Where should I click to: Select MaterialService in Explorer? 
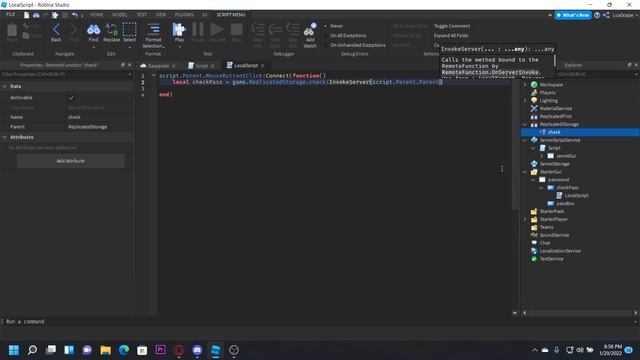coord(556,108)
